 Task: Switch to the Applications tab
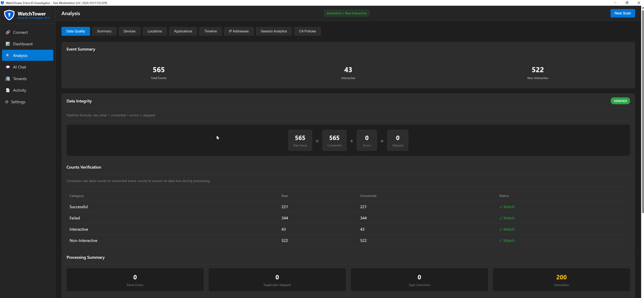[183, 31]
